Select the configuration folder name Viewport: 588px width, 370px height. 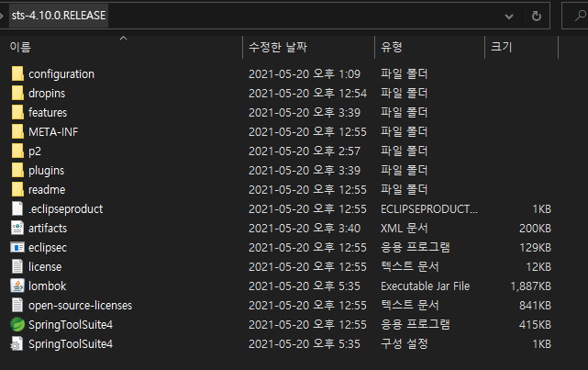(61, 74)
